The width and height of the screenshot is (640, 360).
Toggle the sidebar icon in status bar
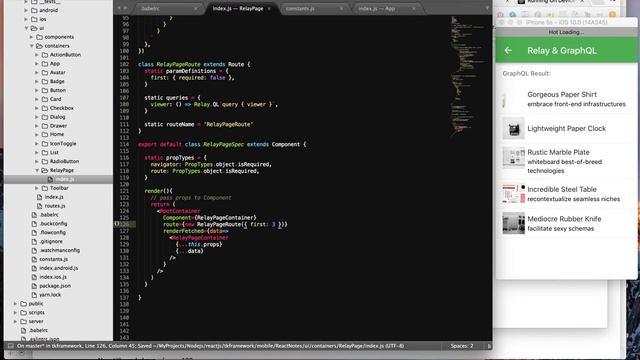click(x=11, y=346)
